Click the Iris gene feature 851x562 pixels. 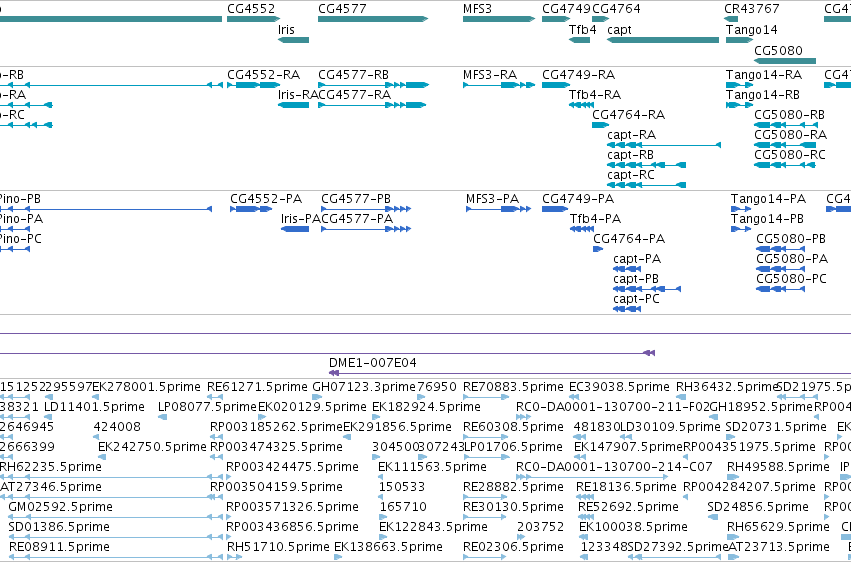coord(293,40)
